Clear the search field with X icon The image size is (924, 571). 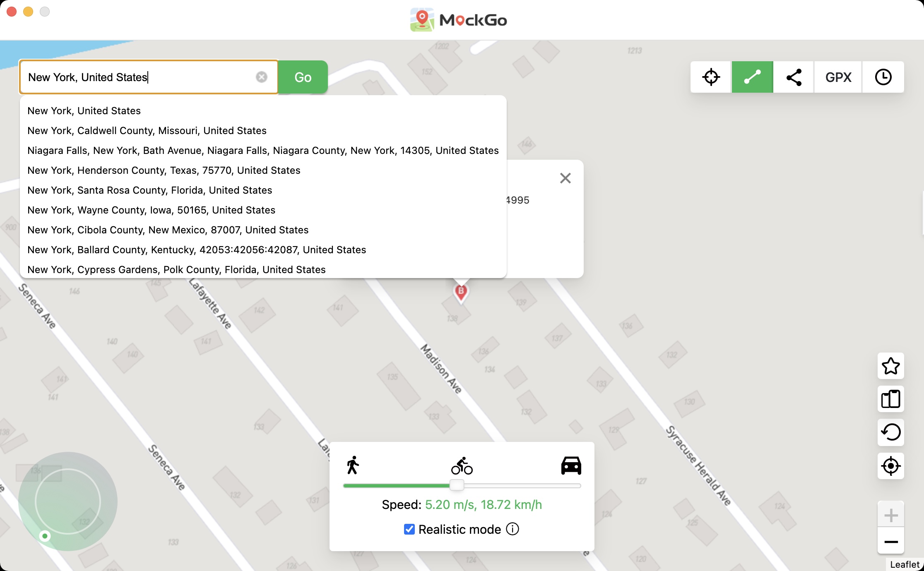coord(261,77)
